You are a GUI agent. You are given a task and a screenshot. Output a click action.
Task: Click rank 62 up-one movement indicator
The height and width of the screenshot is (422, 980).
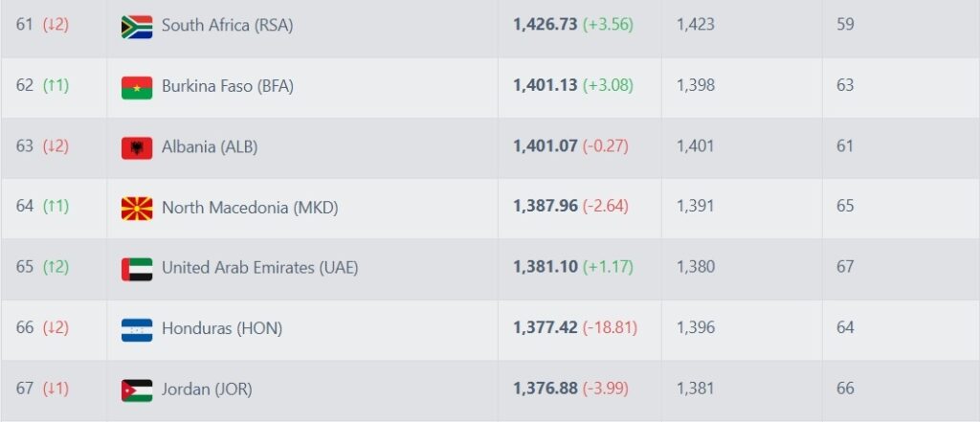click(56, 86)
